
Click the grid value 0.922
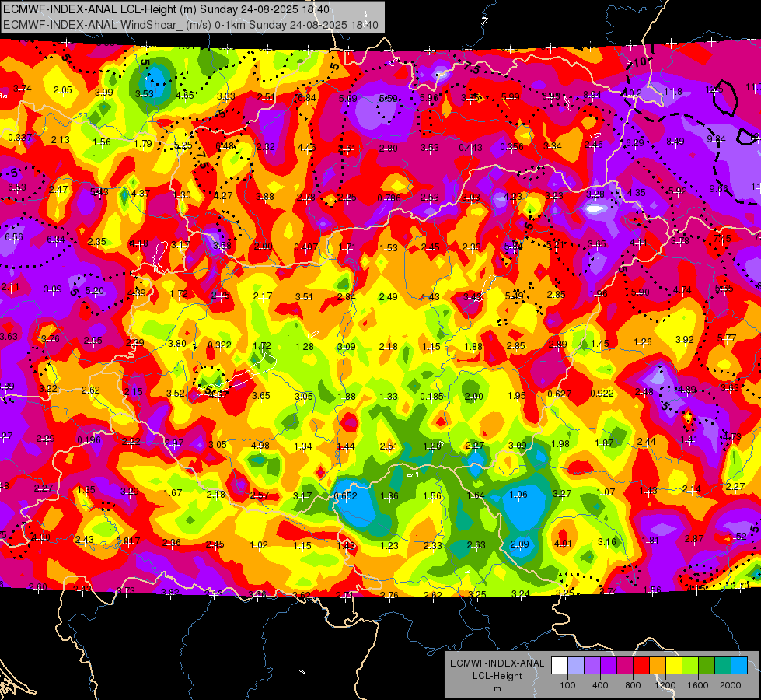[x=602, y=394]
